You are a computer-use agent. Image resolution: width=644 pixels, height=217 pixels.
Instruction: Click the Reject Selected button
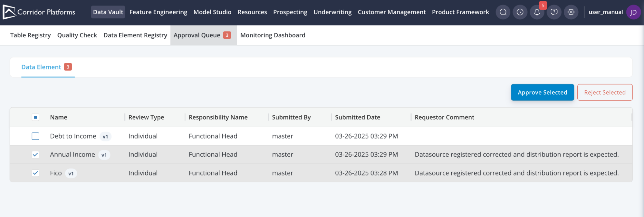(x=605, y=93)
